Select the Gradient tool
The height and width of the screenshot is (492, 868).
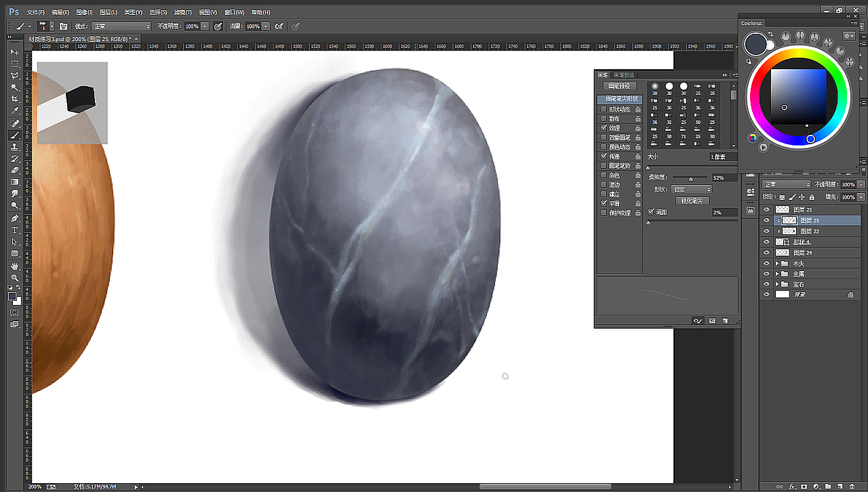(15, 182)
